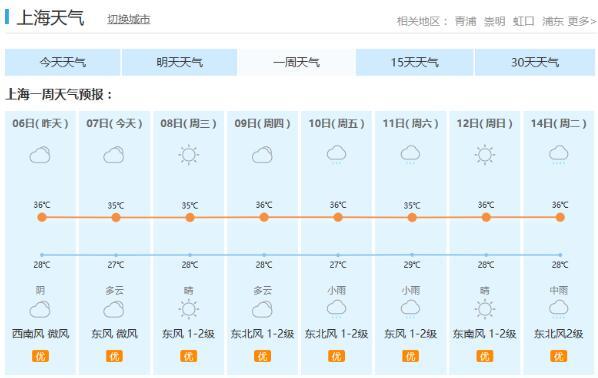598x378 pixels.
Task: Click the top rain icon for 14日
Action: point(558,154)
